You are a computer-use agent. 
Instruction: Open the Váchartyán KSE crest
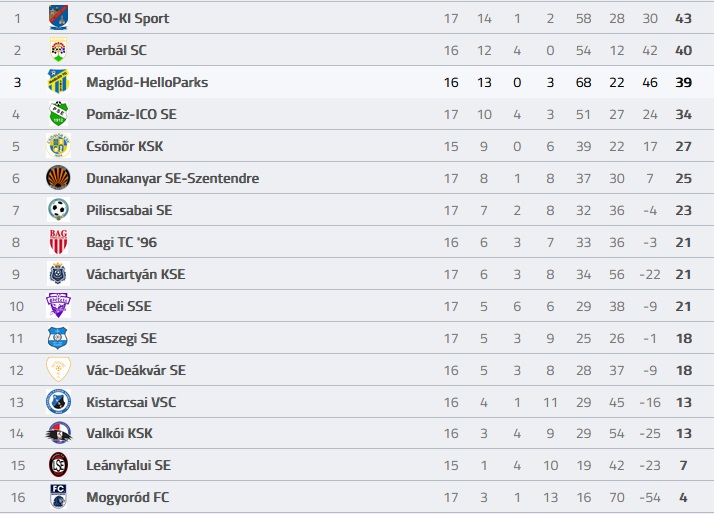(x=58, y=274)
